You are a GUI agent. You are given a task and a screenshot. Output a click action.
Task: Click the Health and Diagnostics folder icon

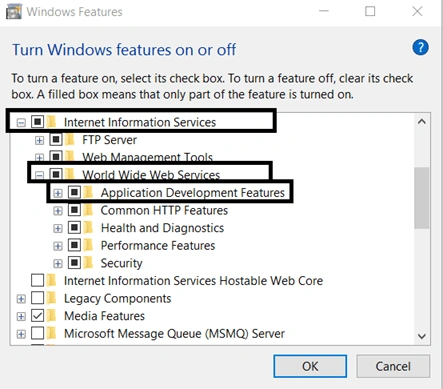(88, 228)
